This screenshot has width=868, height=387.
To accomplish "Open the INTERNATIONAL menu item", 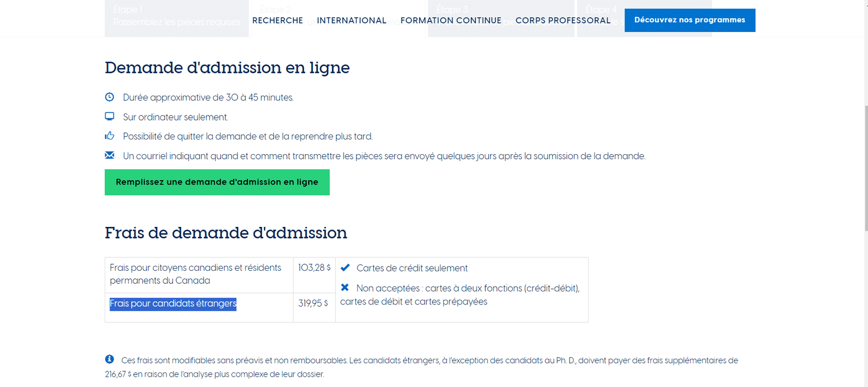I will [x=352, y=21].
